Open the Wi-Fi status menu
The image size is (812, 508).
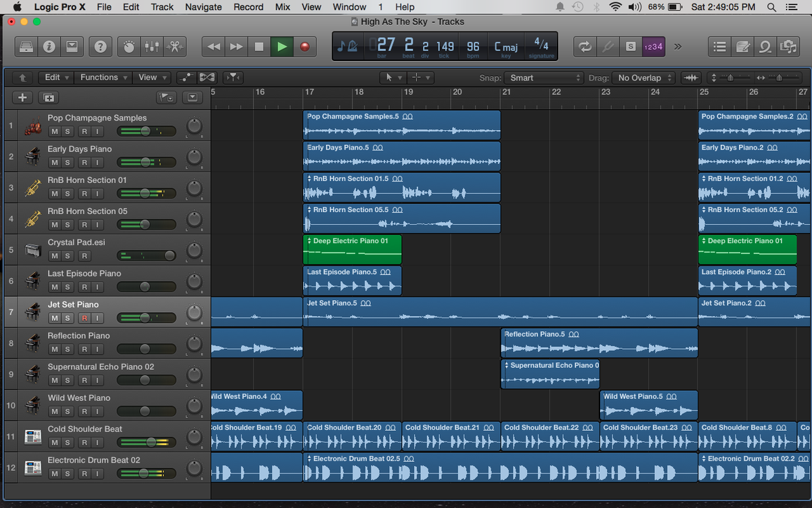coord(615,7)
